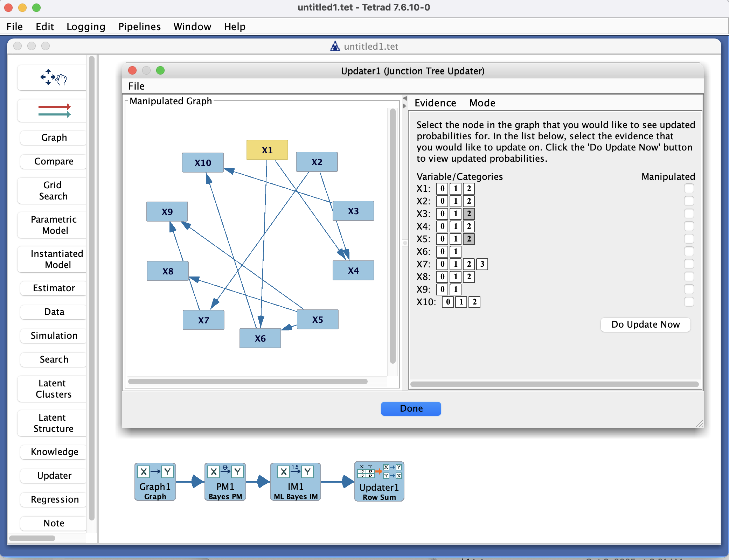Screen dimensions: 729x560
Task: Open the Mode menu
Action: pos(482,103)
